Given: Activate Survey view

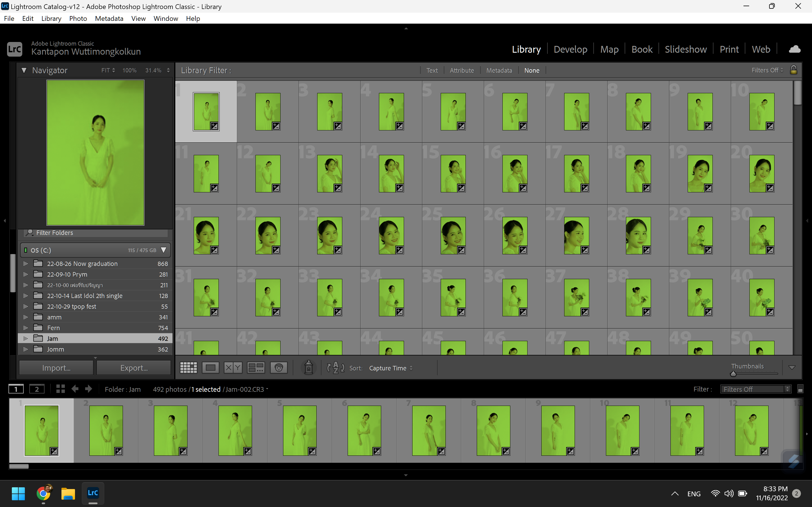Looking at the screenshot, I should click(x=256, y=367).
